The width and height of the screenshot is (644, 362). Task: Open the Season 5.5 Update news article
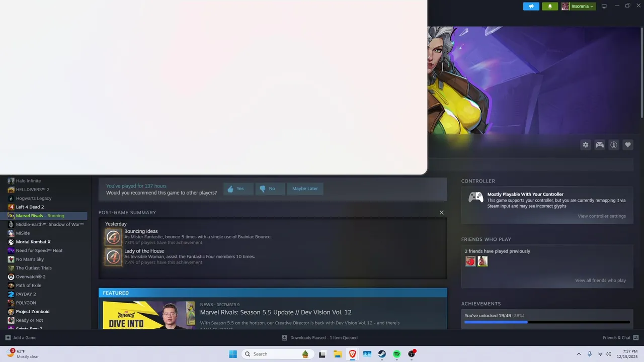pyautogui.click(x=276, y=312)
